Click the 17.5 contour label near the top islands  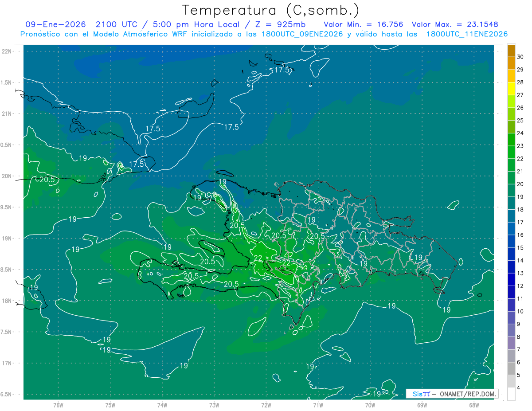coord(282,70)
